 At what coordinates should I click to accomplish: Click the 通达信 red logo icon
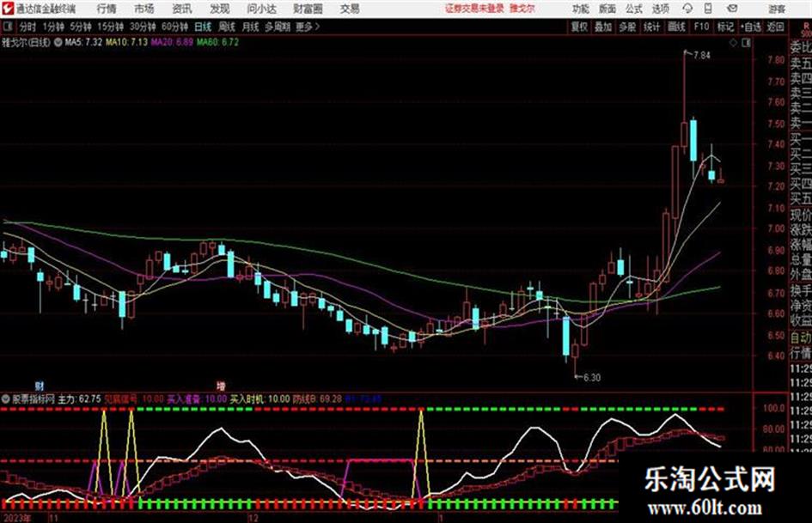tap(8, 9)
